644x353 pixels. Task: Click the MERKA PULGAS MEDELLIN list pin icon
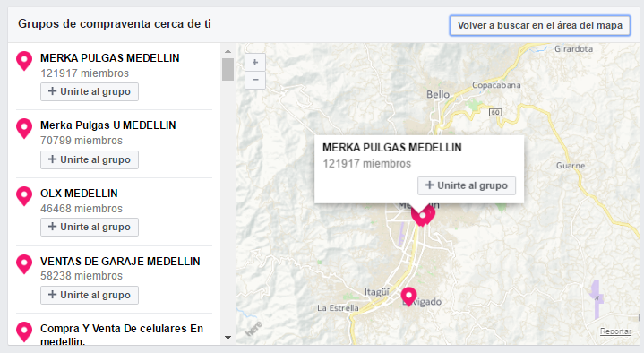coord(24,61)
